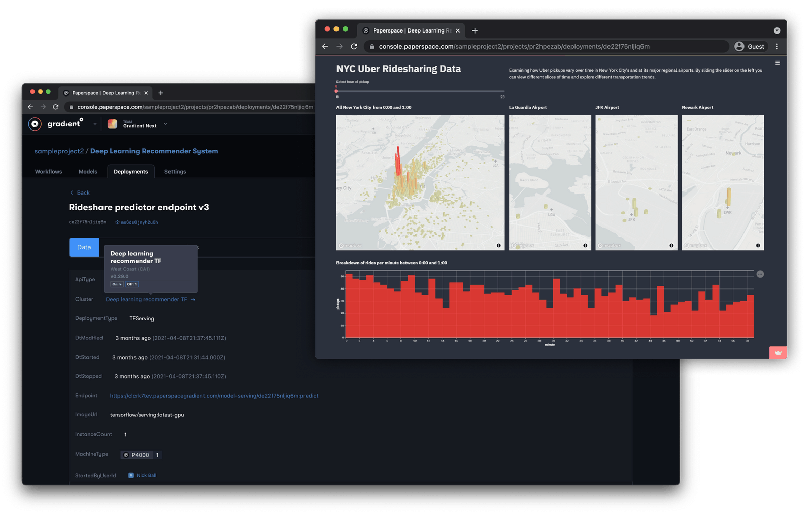Click the Gradient logo in the console header
812x514 pixels.
(x=35, y=123)
